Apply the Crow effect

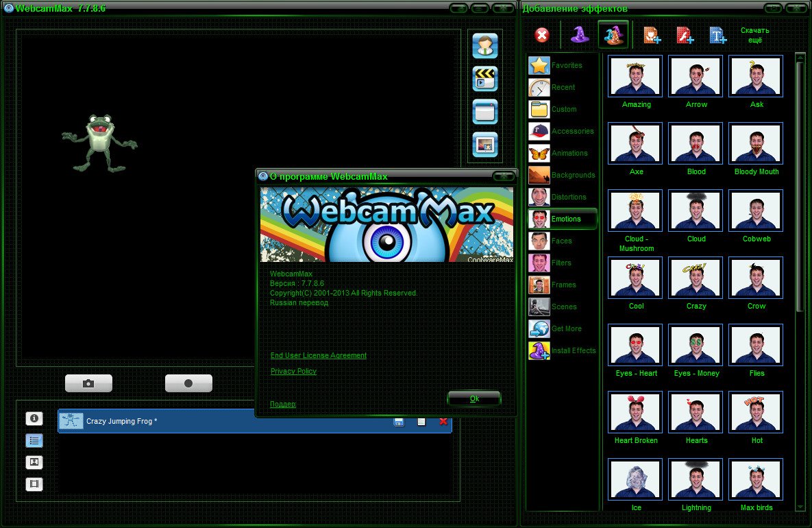pos(756,278)
